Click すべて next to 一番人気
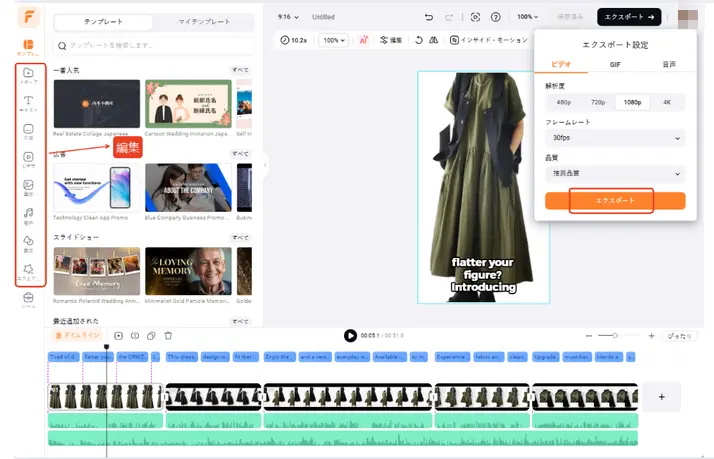The height and width of the screenshot is (459, 714). (x=240, y=70)
